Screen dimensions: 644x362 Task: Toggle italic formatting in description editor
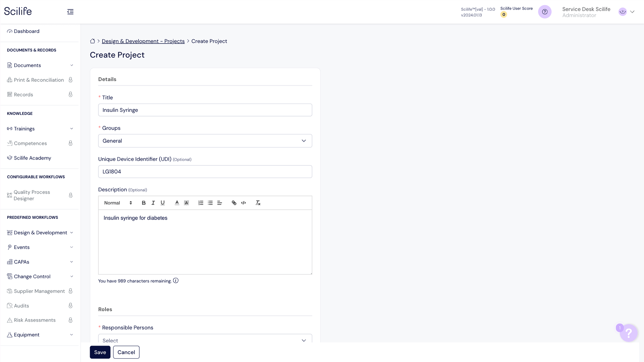point(153,203)
